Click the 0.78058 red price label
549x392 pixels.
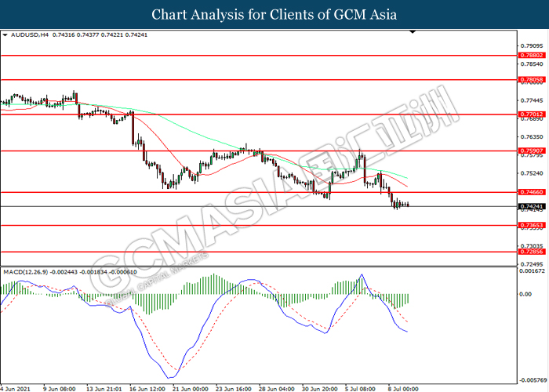click(532, 80)
